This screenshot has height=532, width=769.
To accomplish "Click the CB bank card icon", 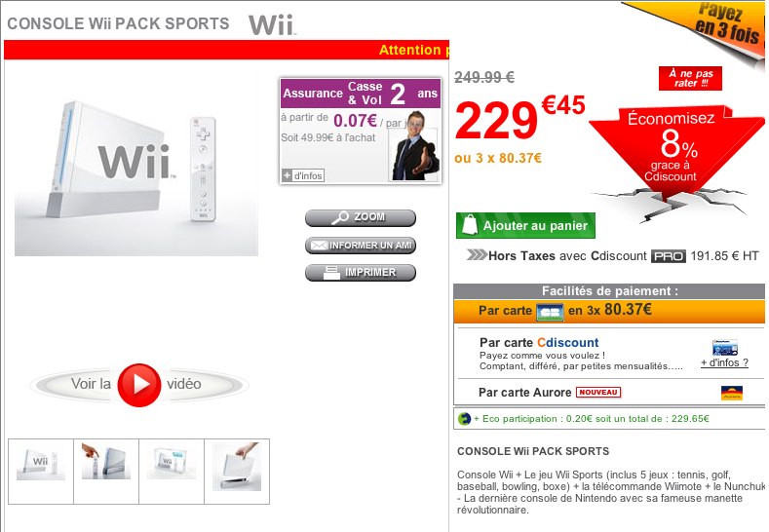I will pyautogui.click(x=550, y=313).
